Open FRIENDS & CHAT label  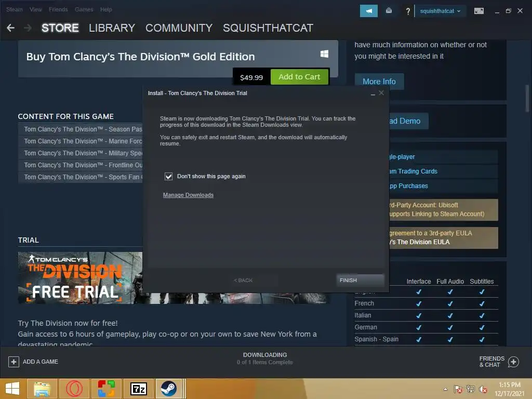click(x=491, y=362)
